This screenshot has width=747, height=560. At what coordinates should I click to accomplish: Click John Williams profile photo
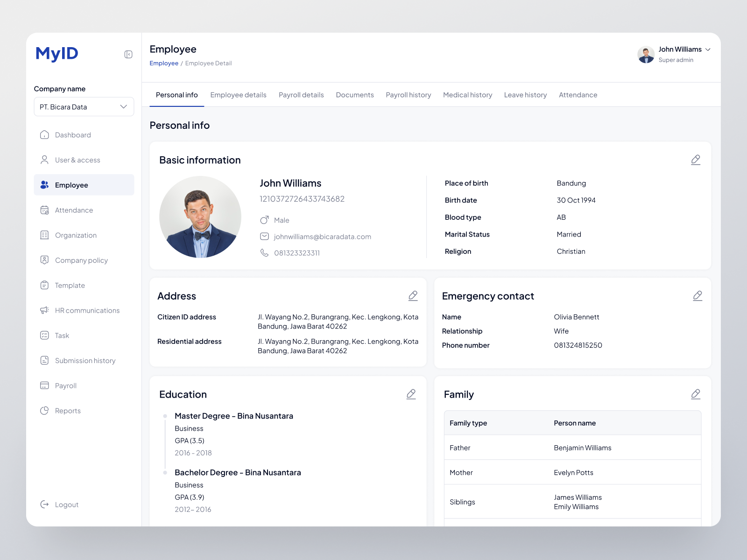[200, 217]
